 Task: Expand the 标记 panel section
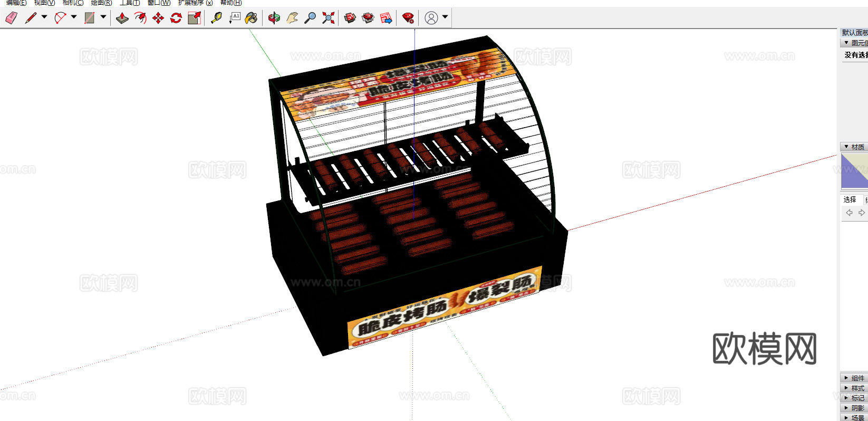pyautogui.click(x=854, y=398)
